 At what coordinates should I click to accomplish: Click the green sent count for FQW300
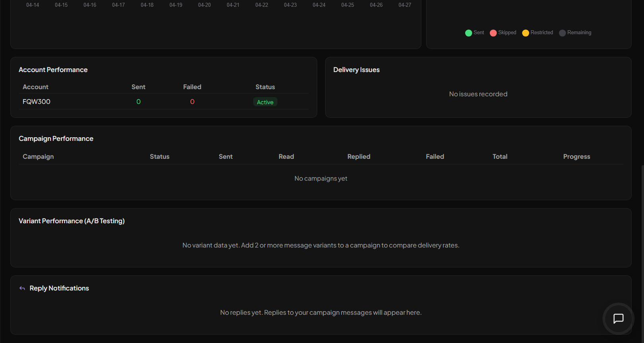[x=138, y=101]
